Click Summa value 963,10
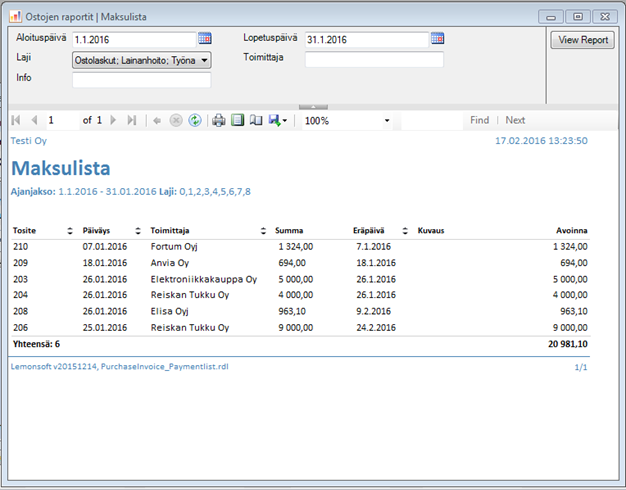Screen dimensions: 626x490 (292, 311)
